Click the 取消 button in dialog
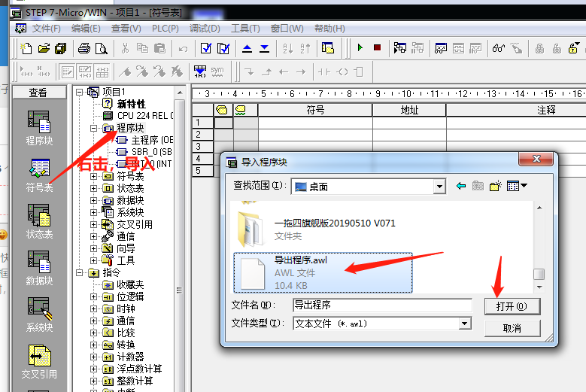Screen dimensions: 586x392 point(512,328)
